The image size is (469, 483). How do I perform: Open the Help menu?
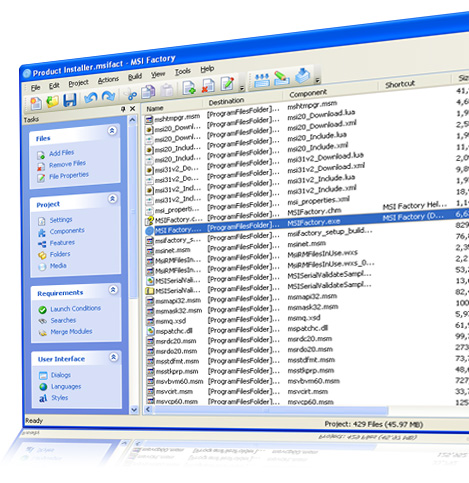point(207,69)
